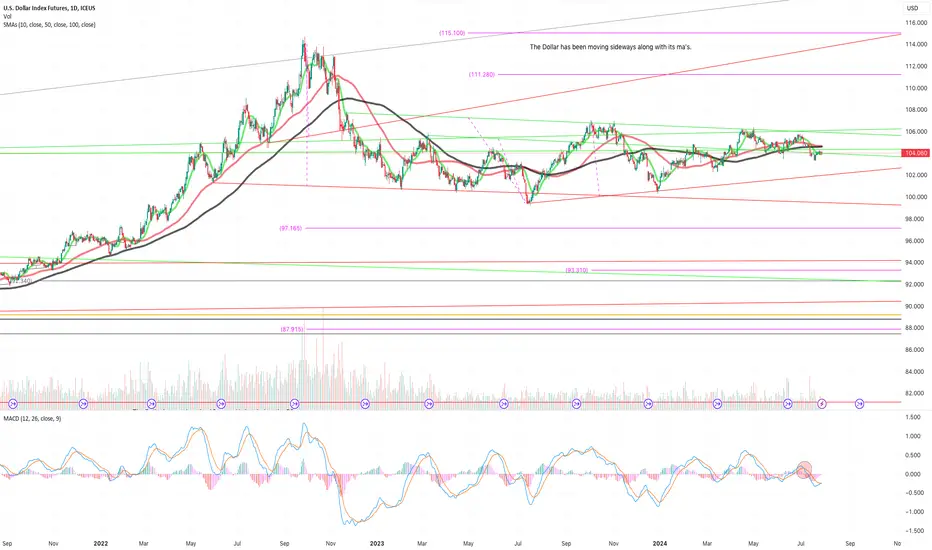Click the lightning bolt event marker

coord(822,404)
